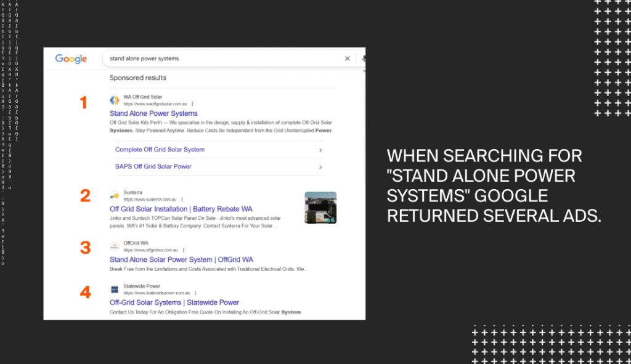Expand chevron beside Complete Off Grid Solar System
Viewport: 631px width, 364px height.
[x=320, y=150]
